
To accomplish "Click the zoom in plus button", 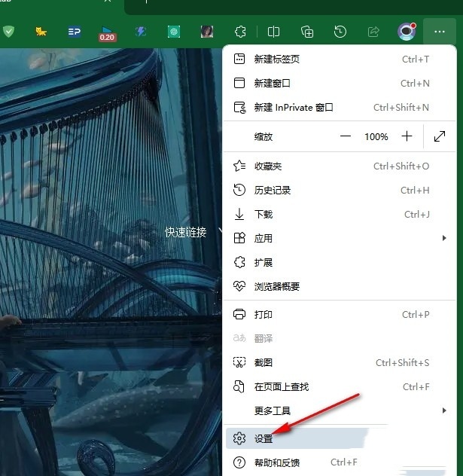I will coord(407,136).
